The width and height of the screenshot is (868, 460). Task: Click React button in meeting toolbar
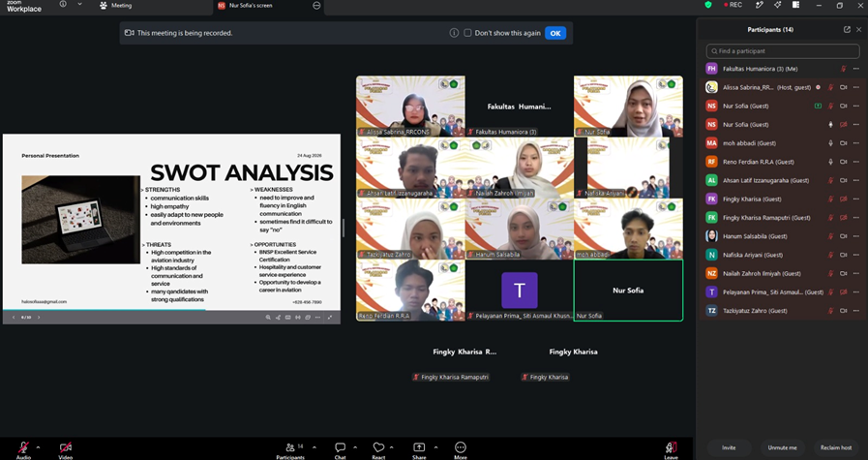(x=378, y=450)
